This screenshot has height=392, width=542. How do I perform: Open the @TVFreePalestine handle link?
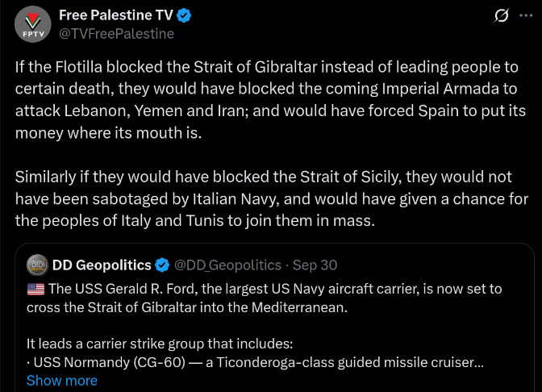(x=116, y=34)
